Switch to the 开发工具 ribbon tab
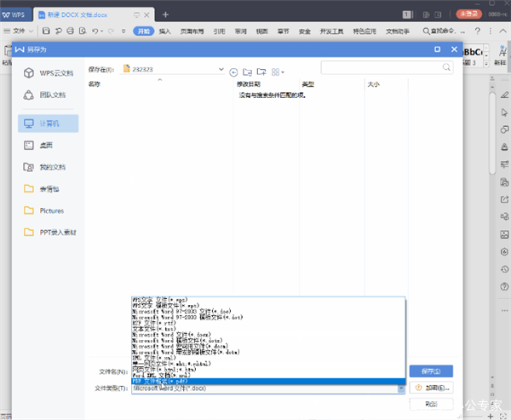Screen dimensions: 511x420 [x=331, y=32]
